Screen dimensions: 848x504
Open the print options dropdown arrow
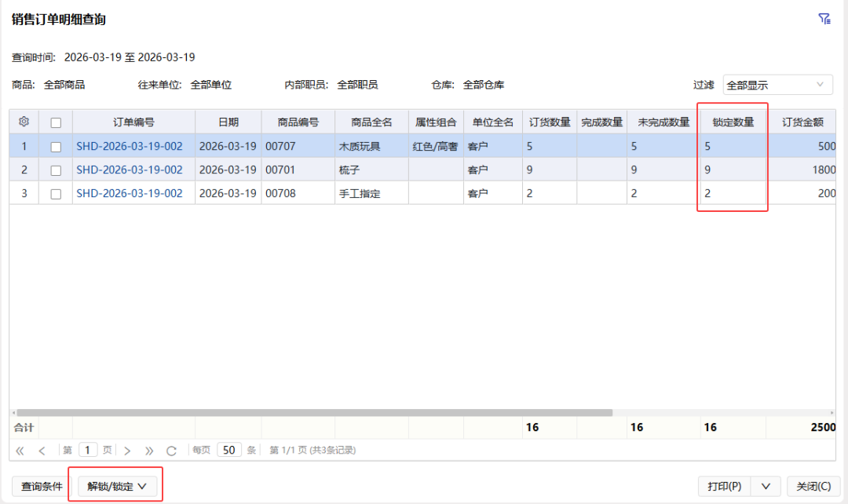pos(765,485)
